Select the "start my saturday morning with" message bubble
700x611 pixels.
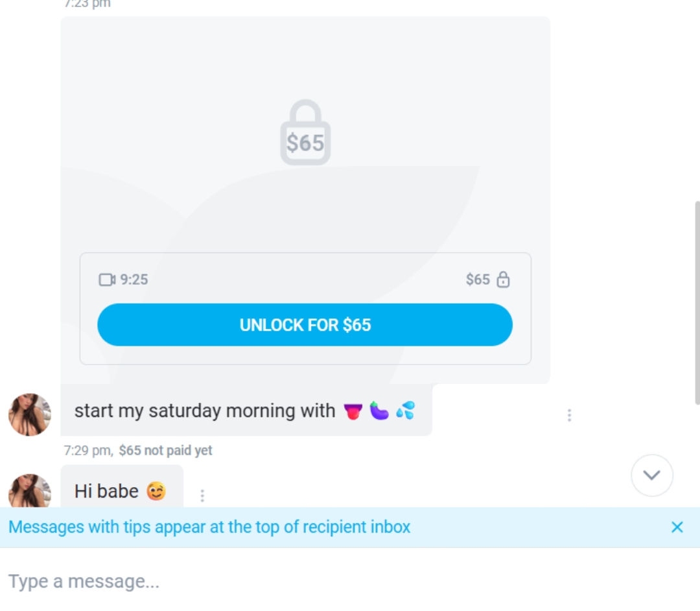pos(205,411)
